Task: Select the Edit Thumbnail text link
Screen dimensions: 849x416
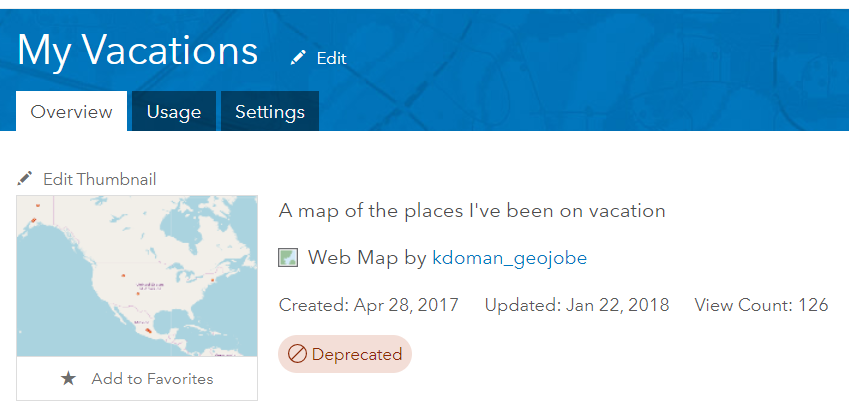Action: 99,179
